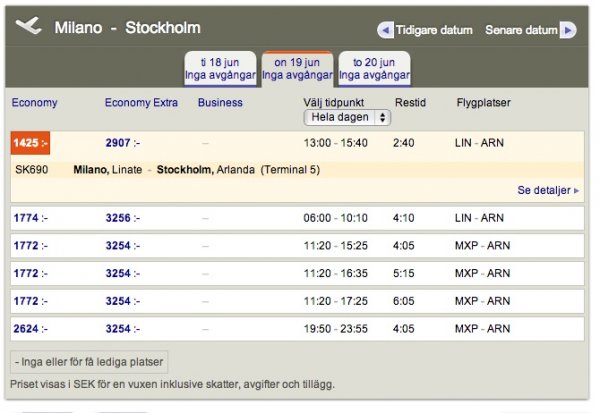This screenshot has width=600, height=413.
Task: Click the left arrow for earlier date
Action: point(385,30)
